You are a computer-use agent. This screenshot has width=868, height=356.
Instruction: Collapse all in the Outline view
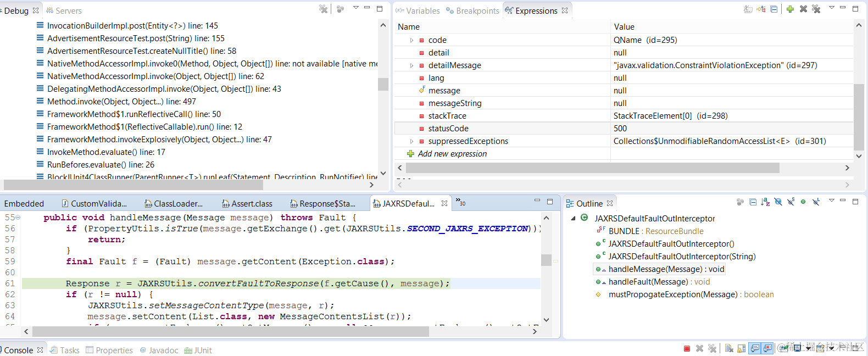pos(753,202)
